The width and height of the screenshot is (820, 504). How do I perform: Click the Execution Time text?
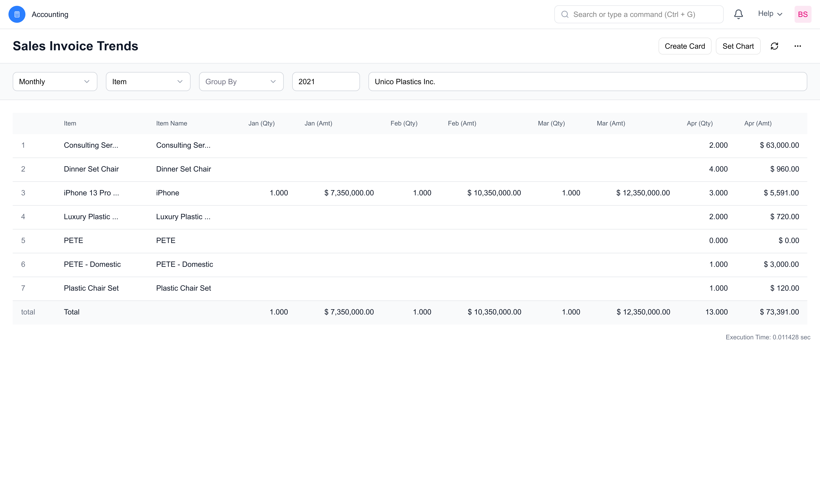(768, 337)
